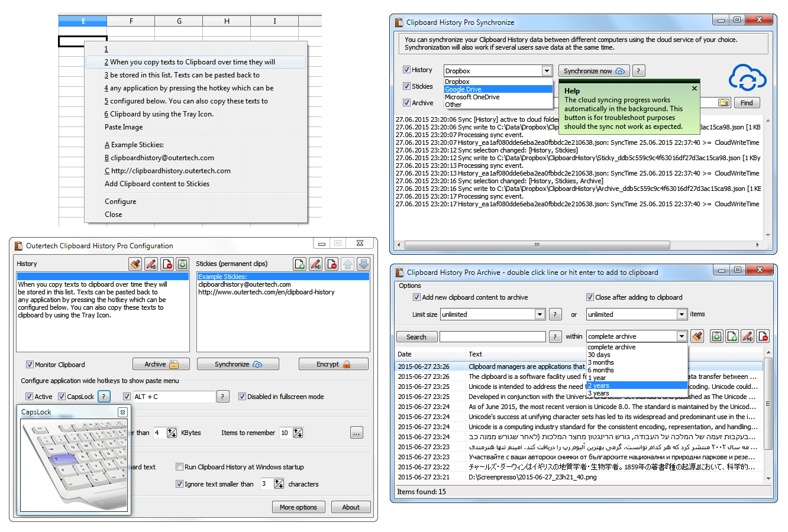Open help for the ALT + C hotkey

222,397
